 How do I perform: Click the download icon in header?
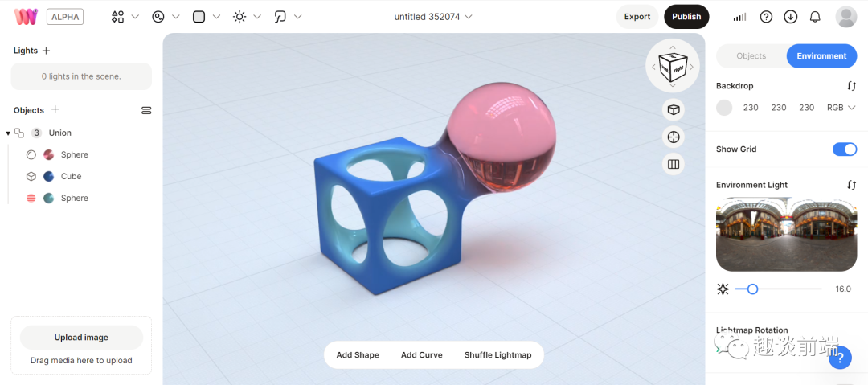coord(791,17)
